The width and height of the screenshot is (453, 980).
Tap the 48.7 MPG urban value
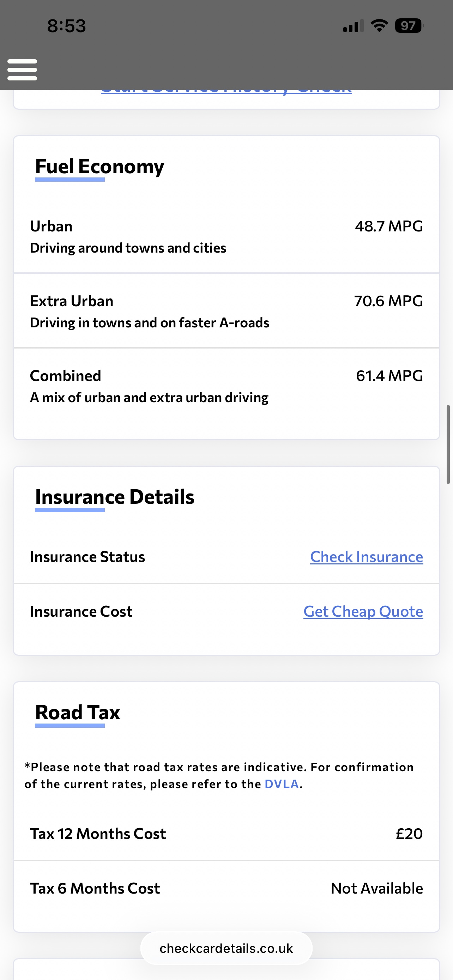click(389, 226)
